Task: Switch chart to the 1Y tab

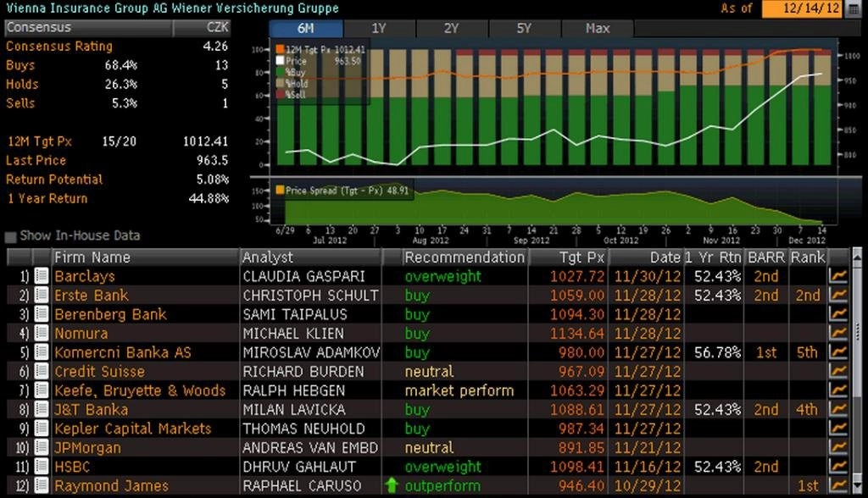Action: [x=379, y=28]
